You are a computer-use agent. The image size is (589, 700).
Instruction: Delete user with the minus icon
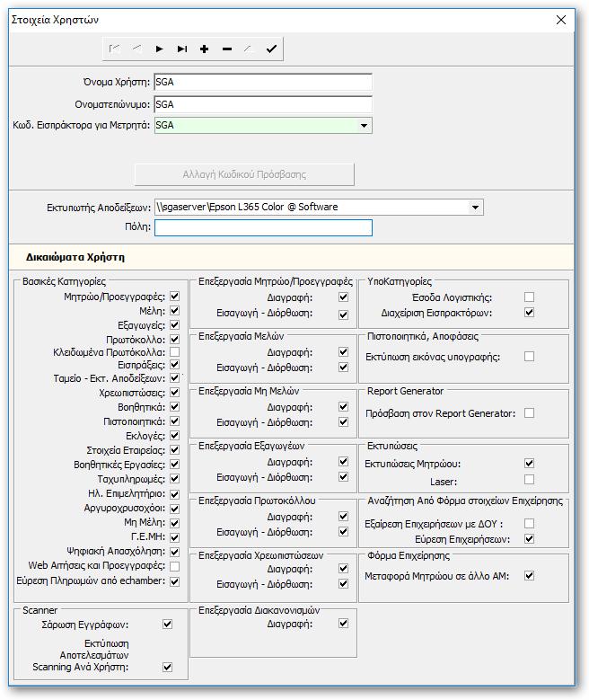click(226, 49)
